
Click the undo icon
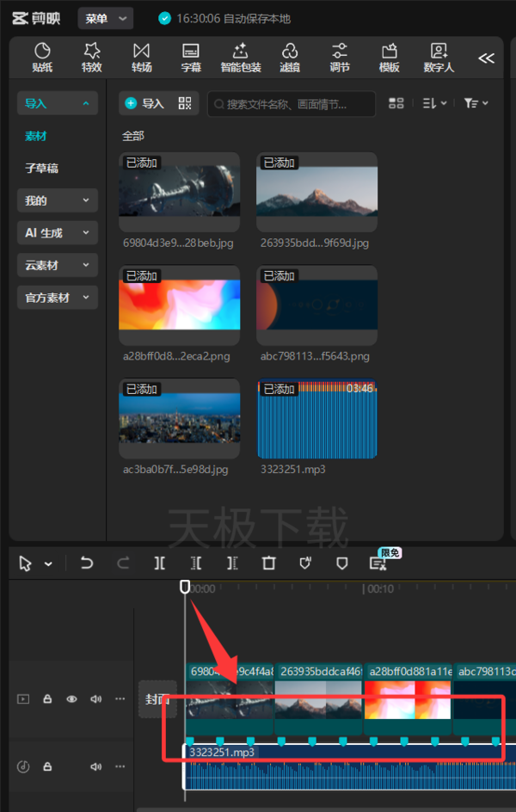[87, 563]
